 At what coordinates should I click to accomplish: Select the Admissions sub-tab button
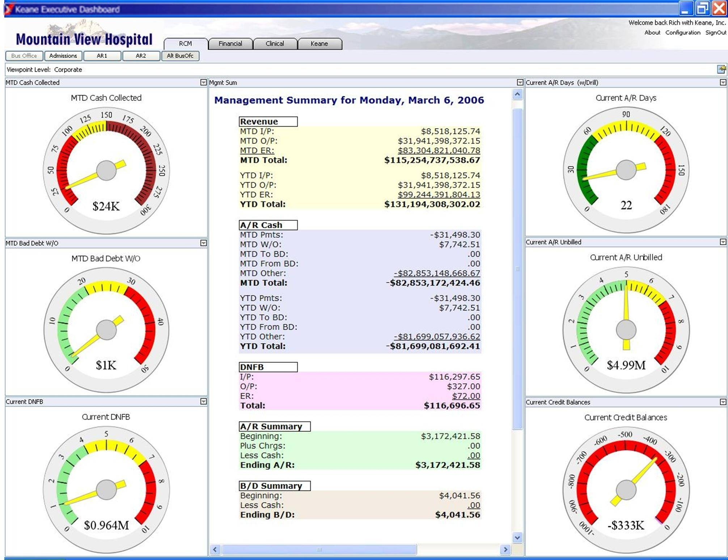63,56
